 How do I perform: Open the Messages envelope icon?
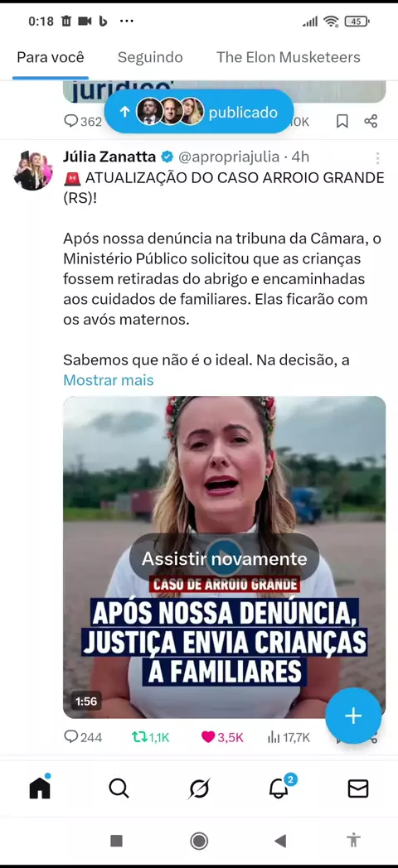[x=358, y=788]
